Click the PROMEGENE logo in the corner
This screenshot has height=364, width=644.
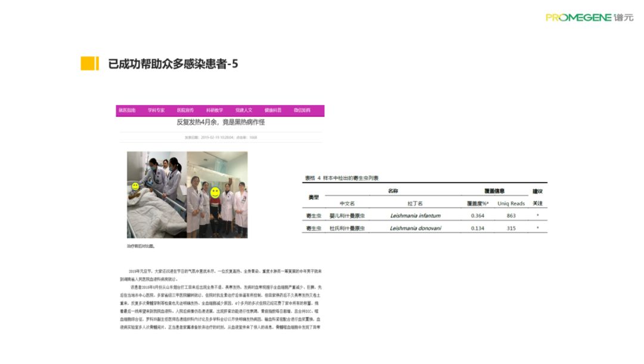pos(588,17)
